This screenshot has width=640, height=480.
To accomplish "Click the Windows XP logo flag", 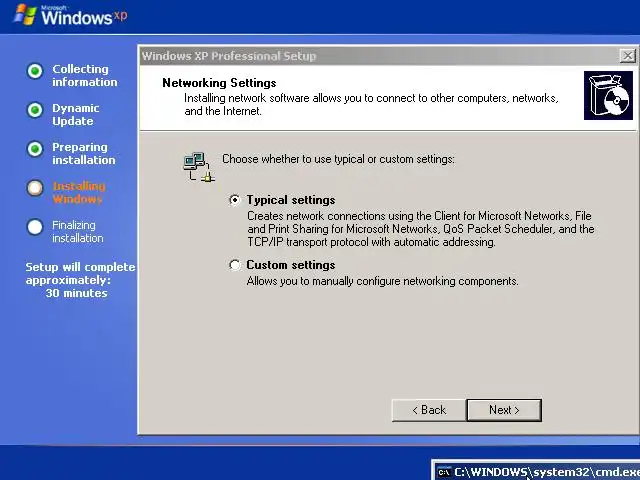I will pyautogui.click(x=25, y=15).
